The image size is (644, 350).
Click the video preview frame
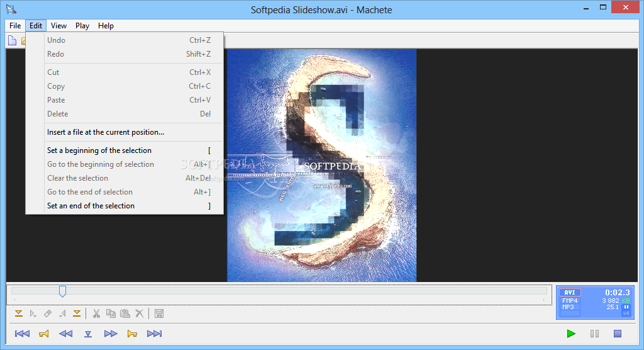point(321,166)
